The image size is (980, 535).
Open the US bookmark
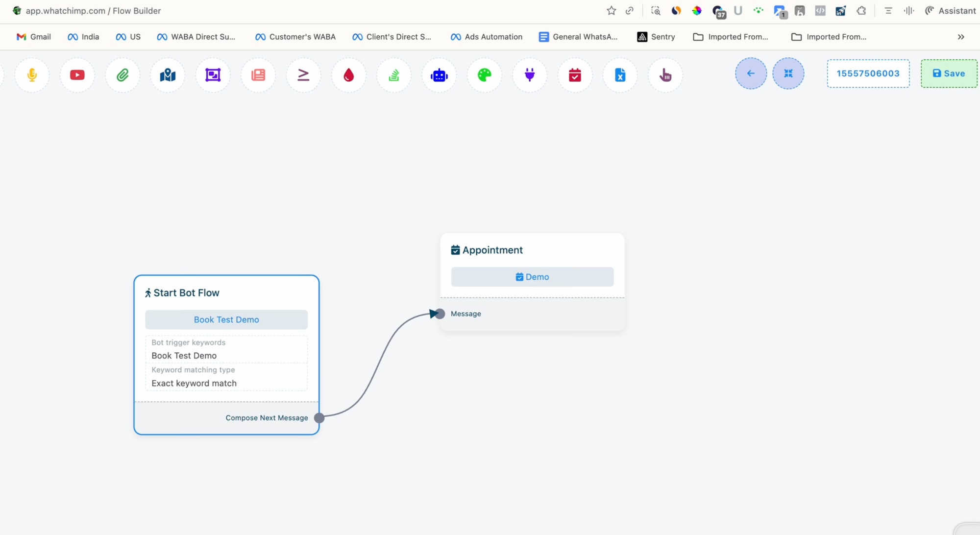128,37
